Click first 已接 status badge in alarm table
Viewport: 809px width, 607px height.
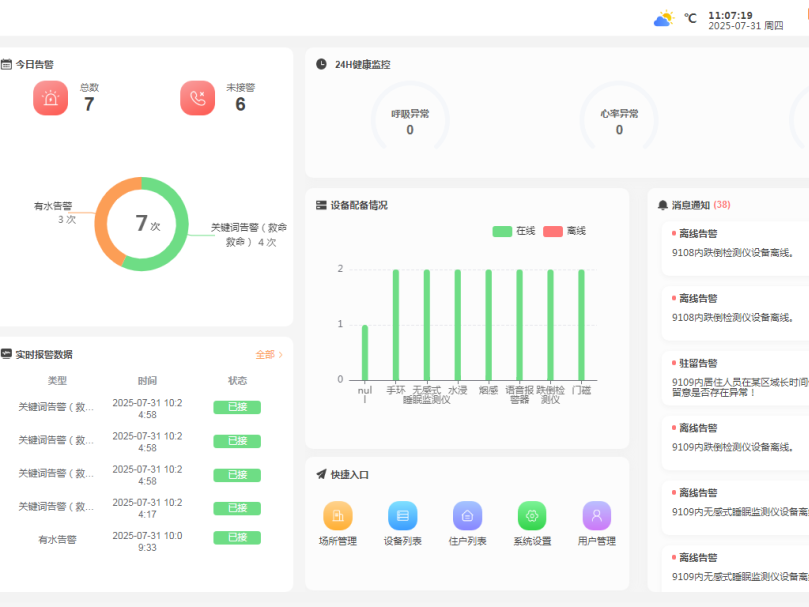tap(237, 407)
